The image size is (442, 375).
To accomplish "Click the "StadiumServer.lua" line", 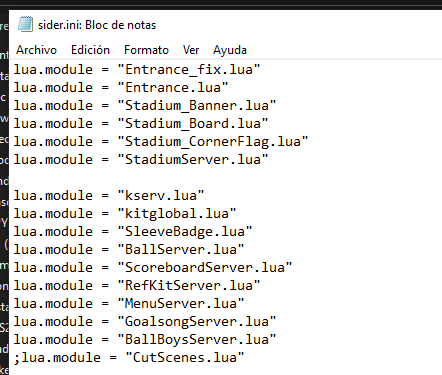I will 141,160.
